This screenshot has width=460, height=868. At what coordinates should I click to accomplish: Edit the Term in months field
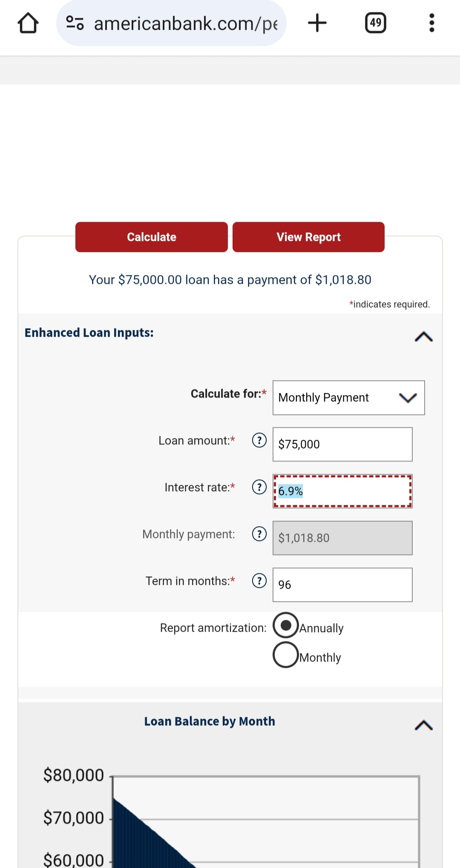[x=342, y=585]
